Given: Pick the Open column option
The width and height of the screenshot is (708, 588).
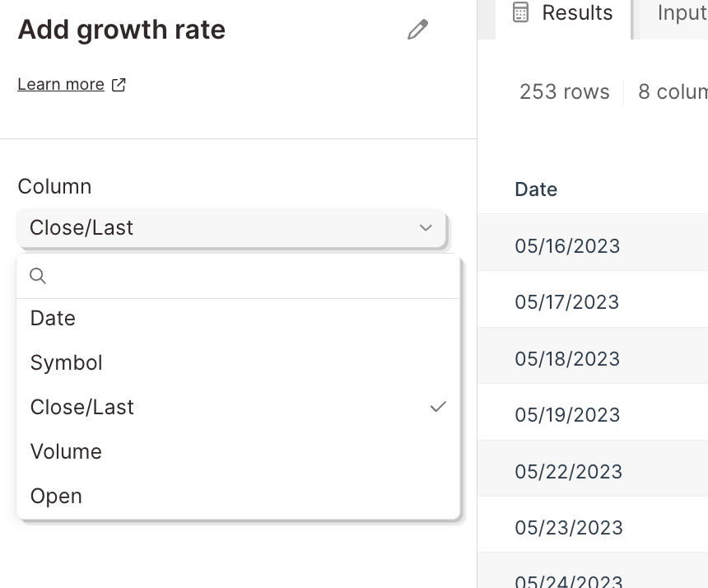Looking at the screenshot, I should (238, 496).
